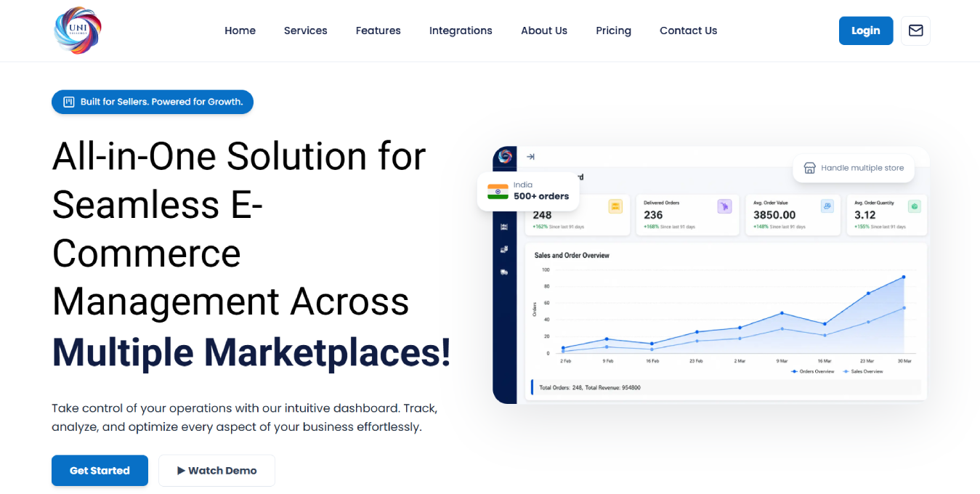This screenshot has width=980, height=494.
Task: Click the Get Started button
Action: coord(100,471)
